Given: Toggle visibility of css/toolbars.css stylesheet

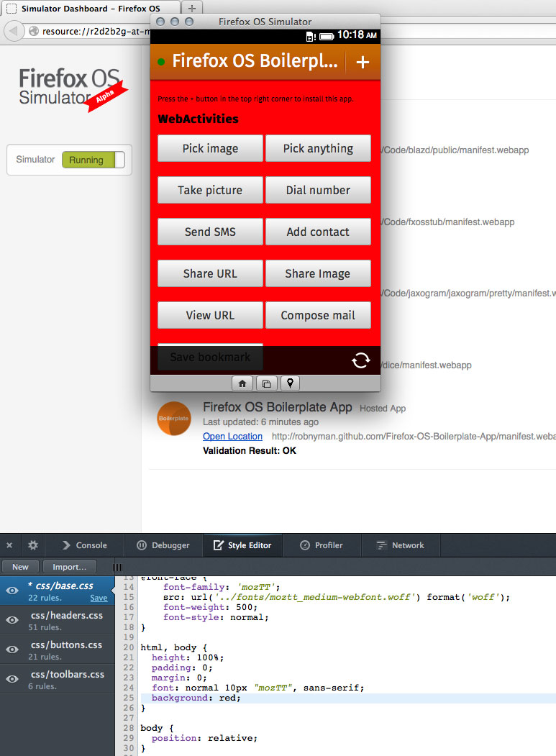Looking at the screenshot, I should point(12,679).
